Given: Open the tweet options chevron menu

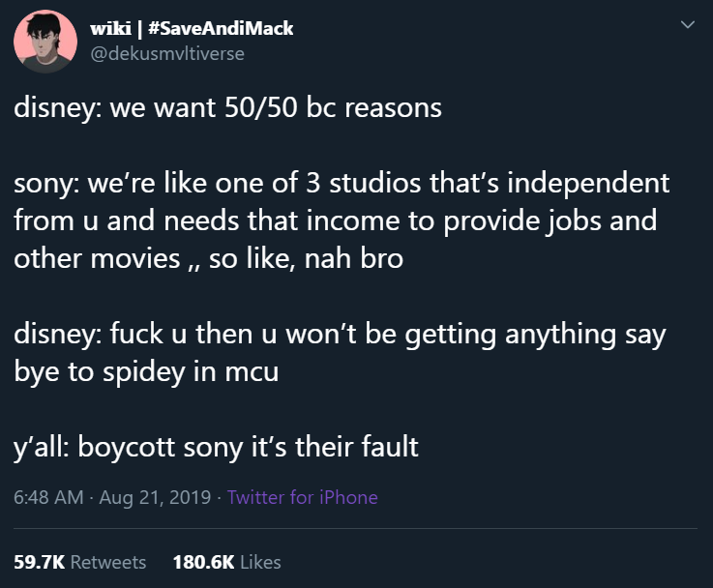Looking at the screenshot, I should coord(688,24).
